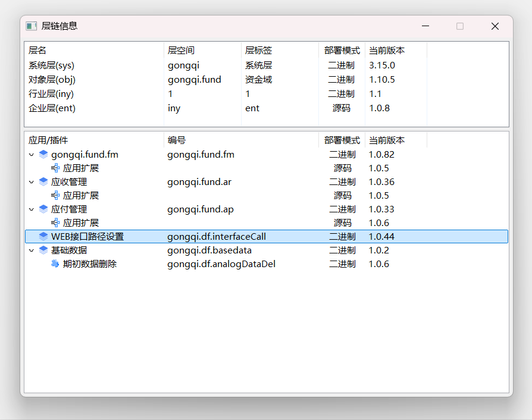Click the gongqi.fund layer space cell

coord(195,80)
